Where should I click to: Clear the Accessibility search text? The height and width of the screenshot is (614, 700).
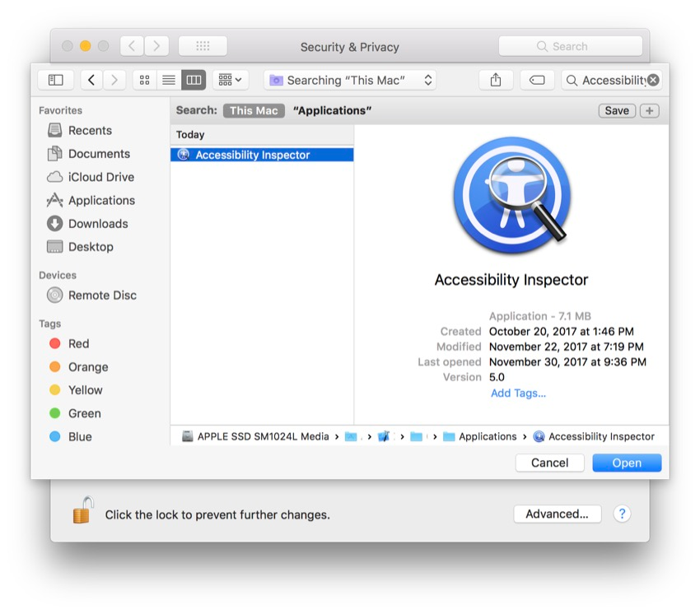pos(653,80)
